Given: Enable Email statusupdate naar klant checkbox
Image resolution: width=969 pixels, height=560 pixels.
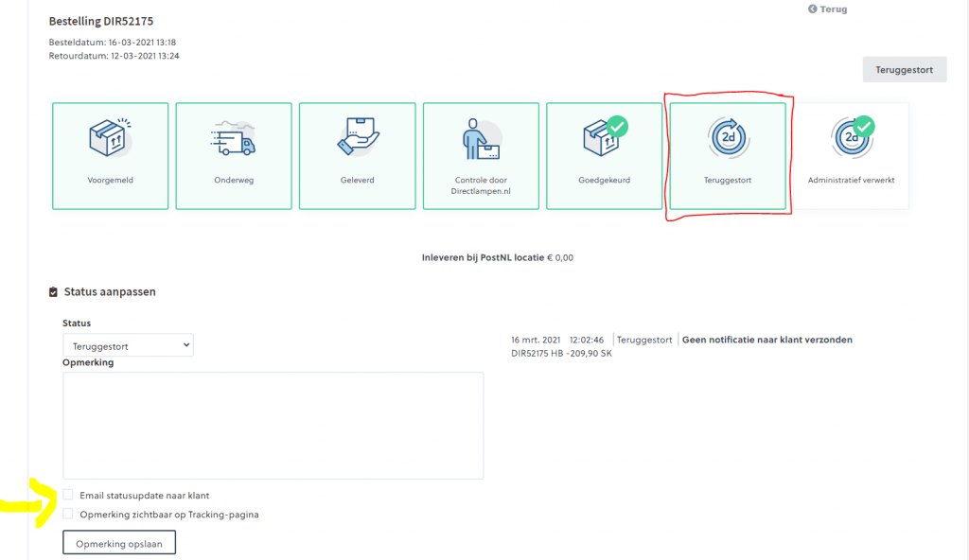Looking at the screenshot, I should point(68,495).
